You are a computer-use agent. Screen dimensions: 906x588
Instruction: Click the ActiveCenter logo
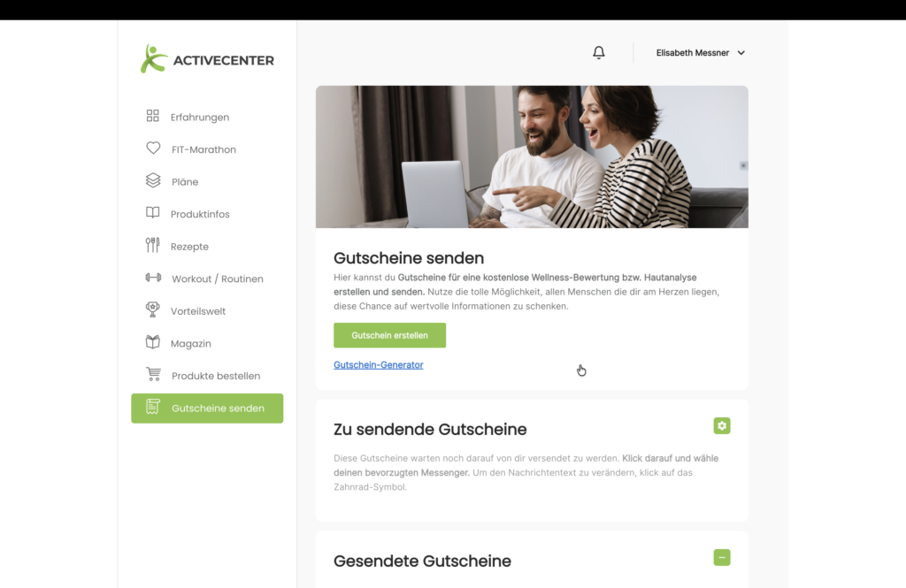207,59
